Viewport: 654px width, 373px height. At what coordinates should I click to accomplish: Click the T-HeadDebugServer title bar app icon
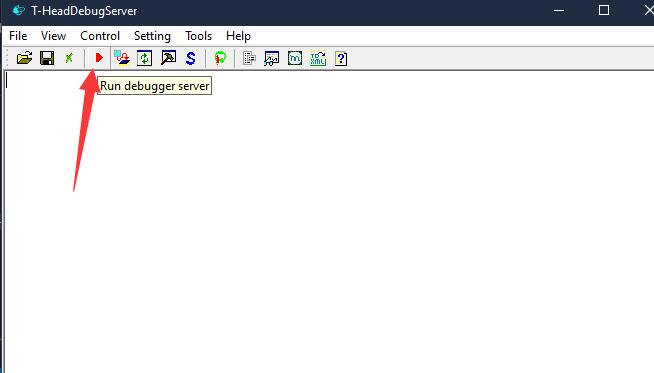(x=19, y=10)
